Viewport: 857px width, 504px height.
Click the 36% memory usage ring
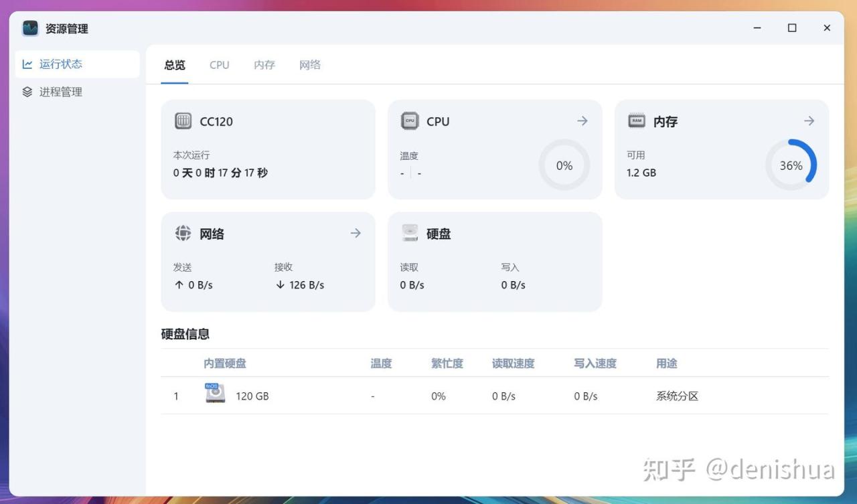click(791, 165)
